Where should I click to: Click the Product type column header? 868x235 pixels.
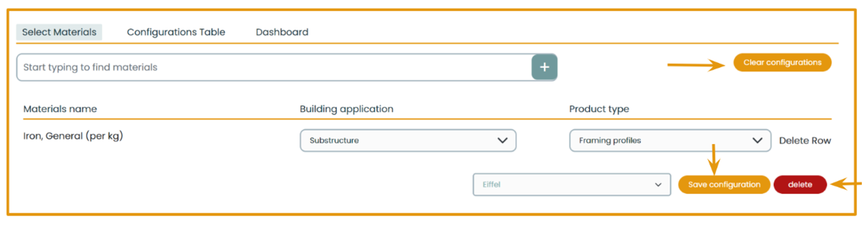599,109
